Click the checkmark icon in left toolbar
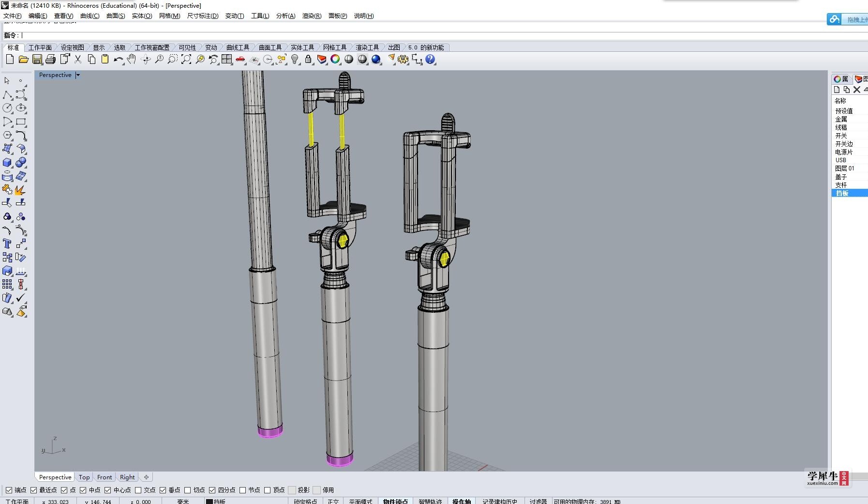 click(21, 298)
